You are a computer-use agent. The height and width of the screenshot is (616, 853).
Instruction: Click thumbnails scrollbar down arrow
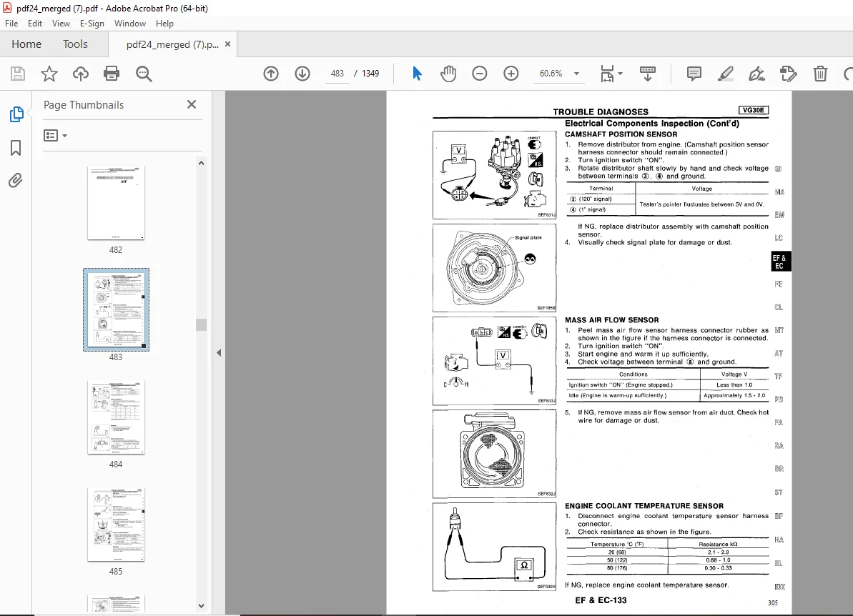(x=202, y=606)
